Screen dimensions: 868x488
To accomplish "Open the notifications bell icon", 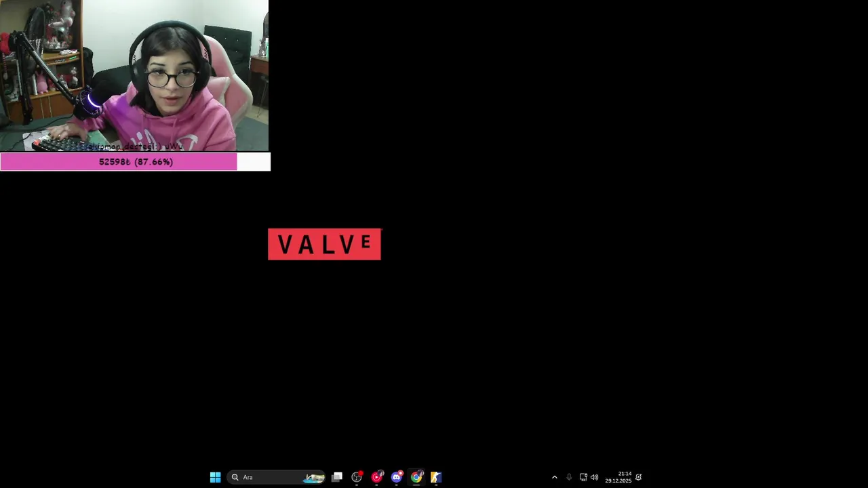I will 639,477.
